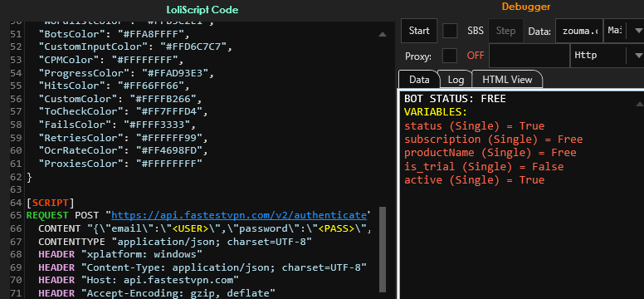Click the HEADER "xplatform: windows" line
This screenshot has height=299, width=644.
click(x=120, y=254)
